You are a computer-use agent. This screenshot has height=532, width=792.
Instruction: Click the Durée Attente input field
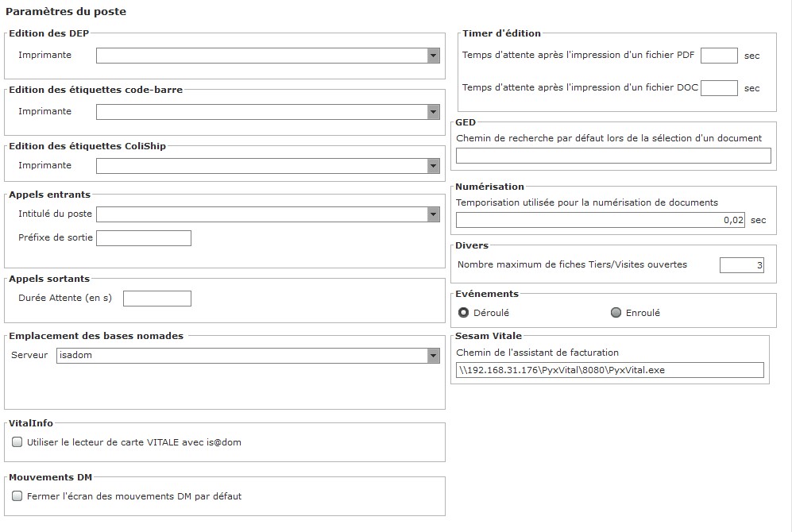(157, 299)
